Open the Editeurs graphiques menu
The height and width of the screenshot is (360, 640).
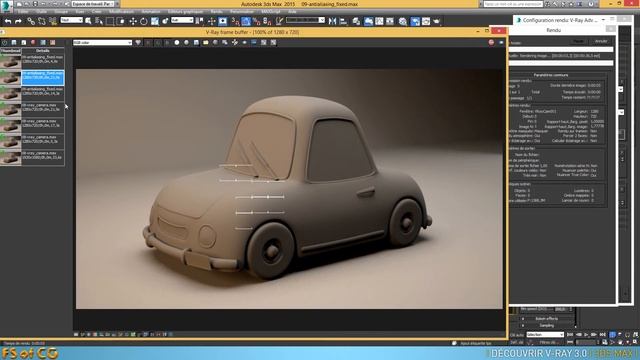coord(185,12)
